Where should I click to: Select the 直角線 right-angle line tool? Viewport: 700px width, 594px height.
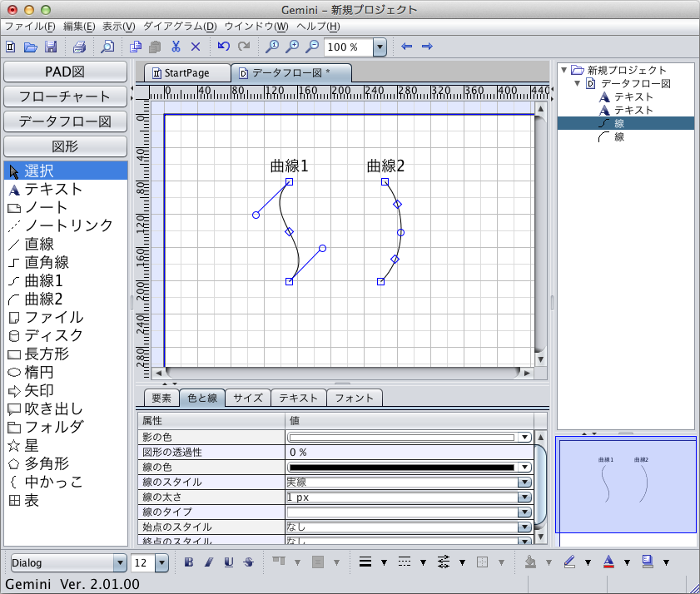[x=66, y=262]
